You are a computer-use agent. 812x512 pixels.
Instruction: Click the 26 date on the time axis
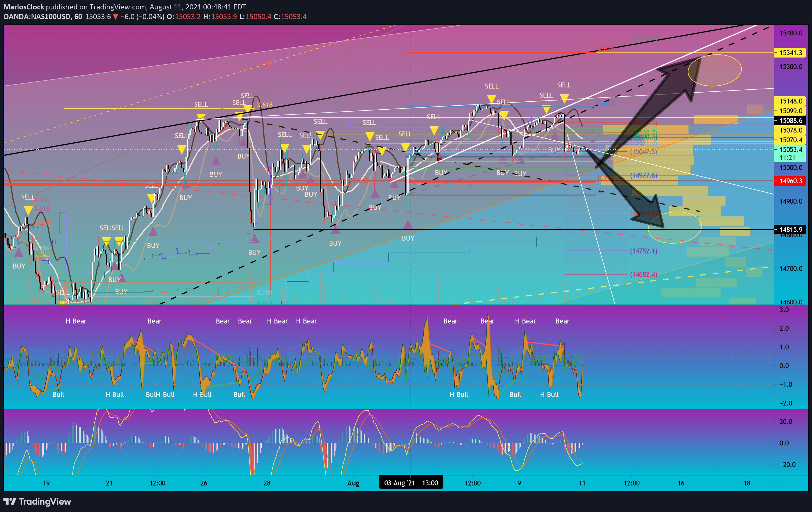[x=204, y=483]
